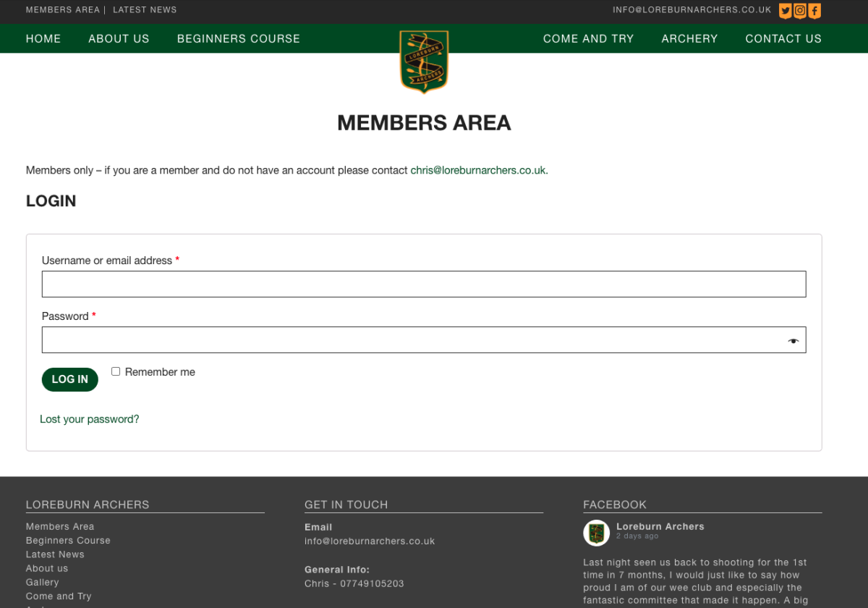
Task: Focus the Username or email address field
Action: (423, 284)
